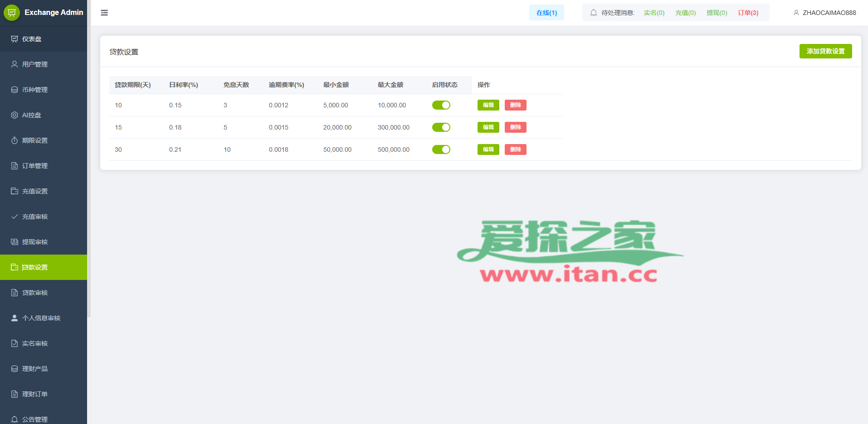Switch off the 30-day loan status

tap(441, 149)
